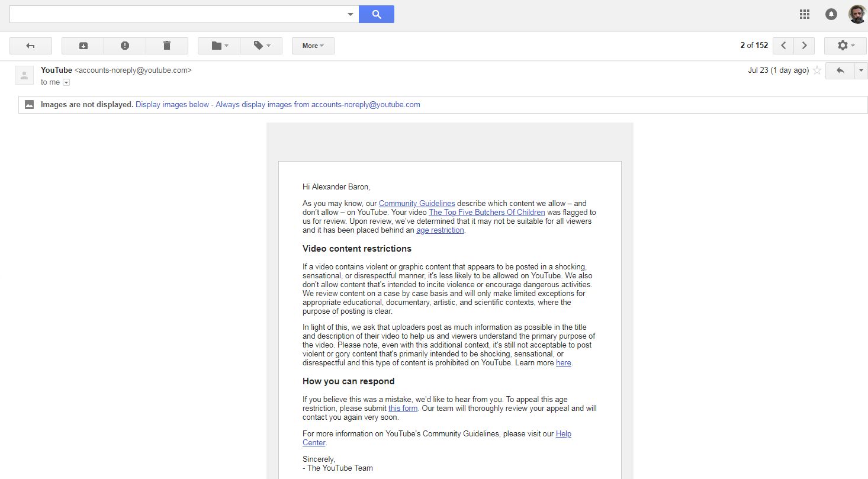Show details arrow beside 'to me'

point(66,82)
